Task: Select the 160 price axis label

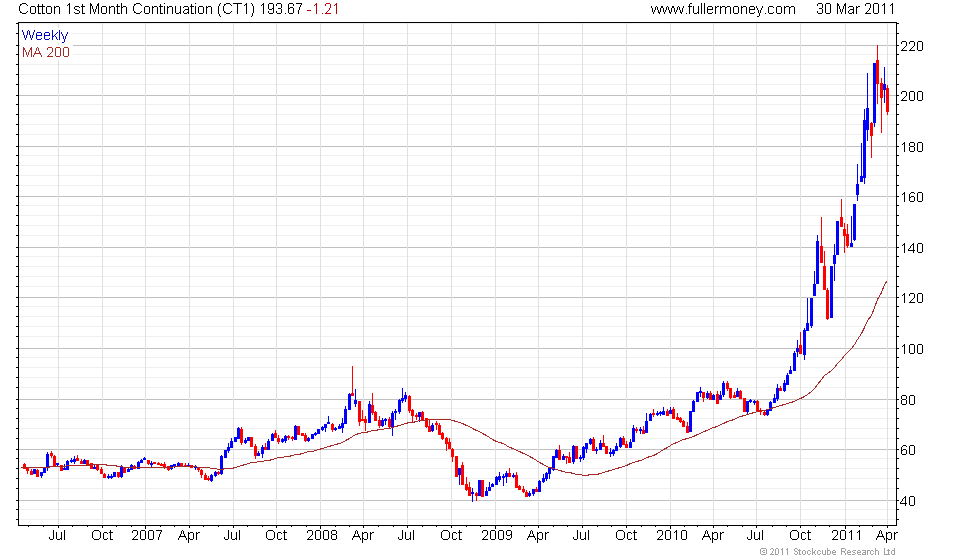Action: coord(911,198)
